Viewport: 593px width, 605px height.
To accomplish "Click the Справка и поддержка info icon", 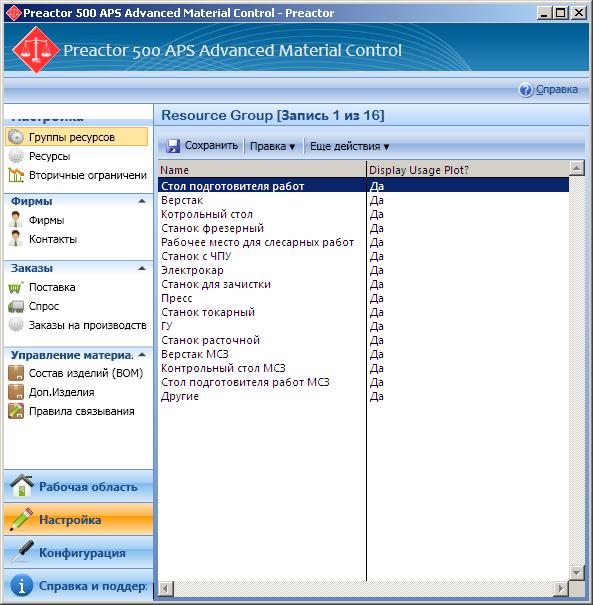I will click(x=22, y=585).
